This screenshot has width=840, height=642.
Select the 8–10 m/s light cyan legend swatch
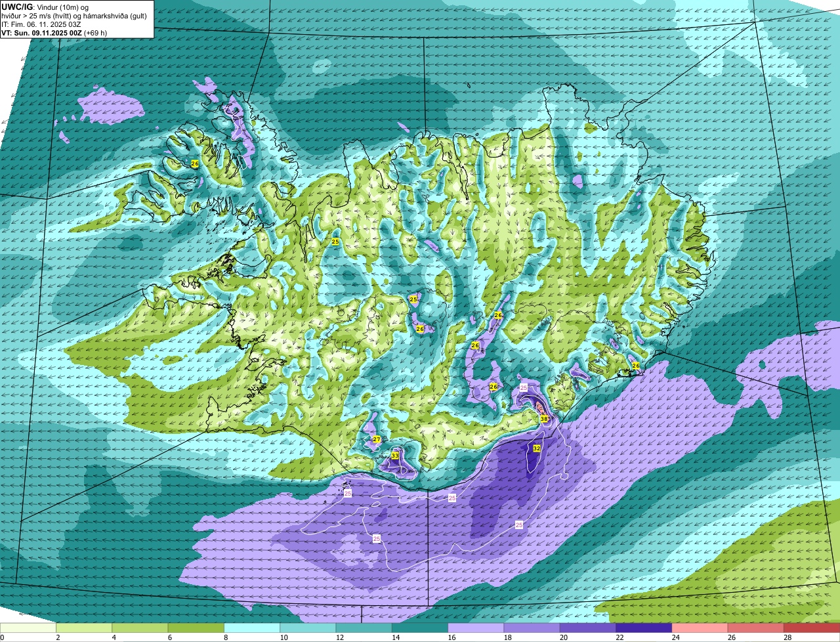click(x=252, y=628)
